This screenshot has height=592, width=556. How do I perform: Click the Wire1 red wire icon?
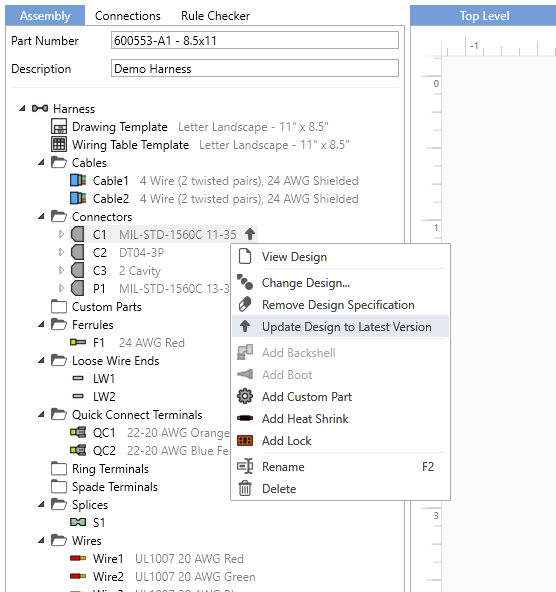[78, 558]
